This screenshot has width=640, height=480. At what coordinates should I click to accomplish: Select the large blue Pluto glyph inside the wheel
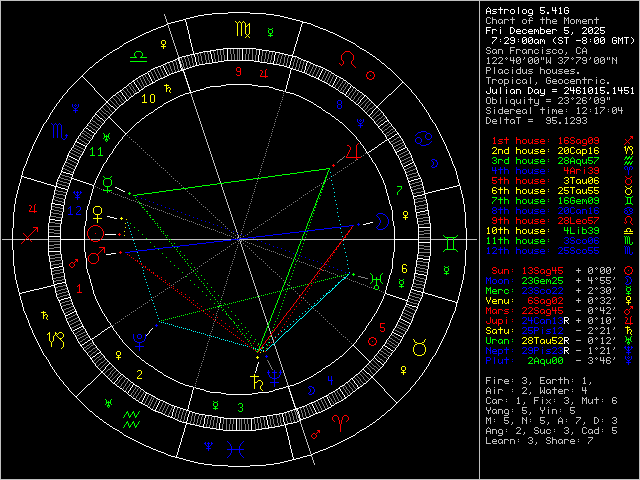(140, 342)
